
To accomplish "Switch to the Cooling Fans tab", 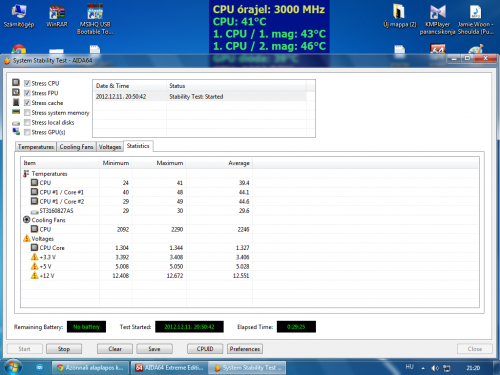I will (76, 147).
